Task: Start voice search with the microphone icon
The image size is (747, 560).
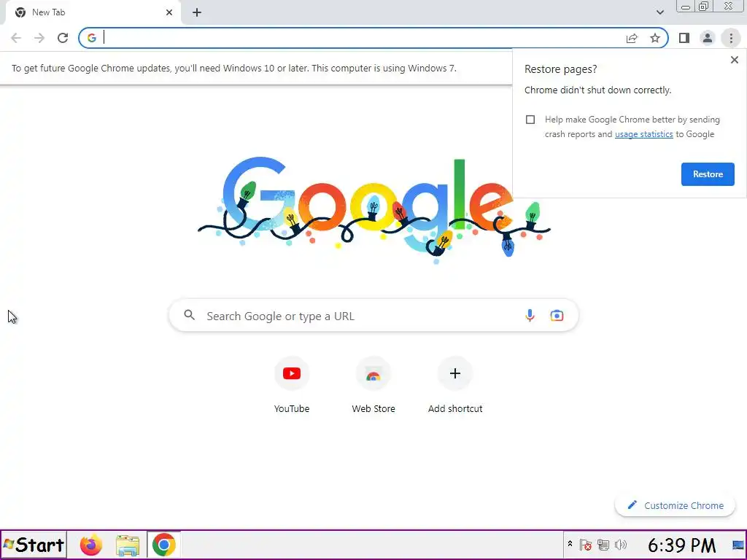Action: coord(530,315)
